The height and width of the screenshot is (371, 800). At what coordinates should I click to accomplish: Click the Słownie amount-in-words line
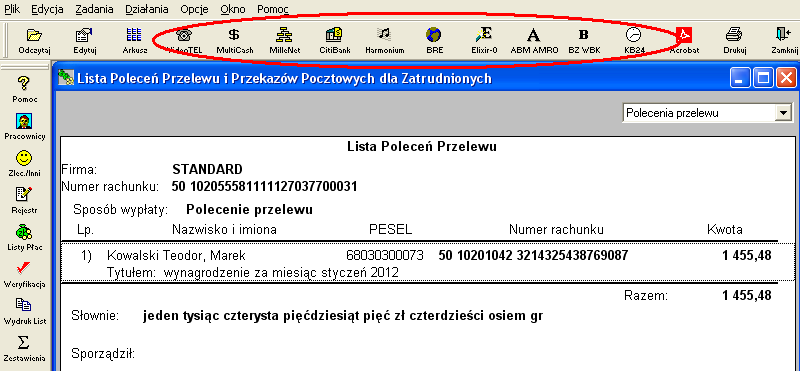coord(307,316)
